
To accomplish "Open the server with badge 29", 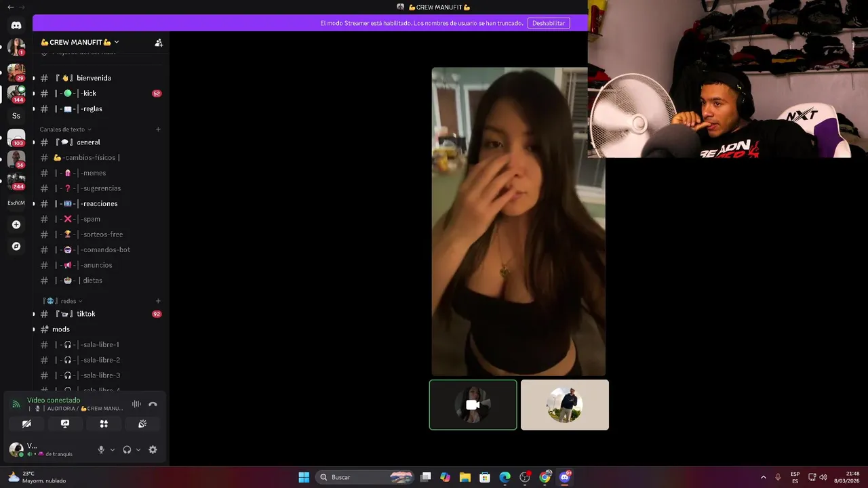I will pos(16,72).
